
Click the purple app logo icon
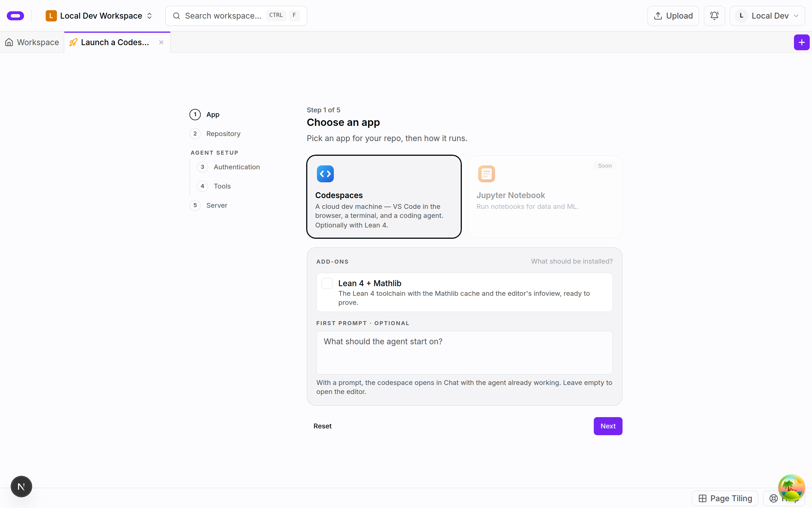(x=16, y=16)
